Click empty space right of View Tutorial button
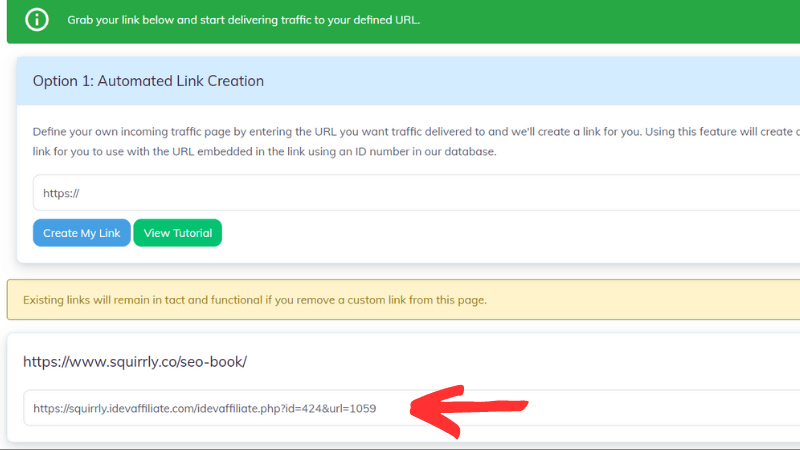The image size is (800, 450). tap(500, 233)
